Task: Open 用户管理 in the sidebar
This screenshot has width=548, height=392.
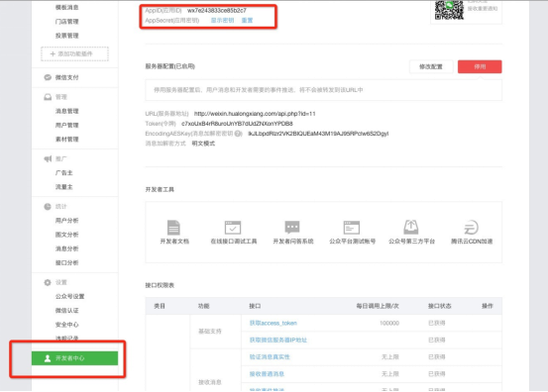Action: (67, 126)
